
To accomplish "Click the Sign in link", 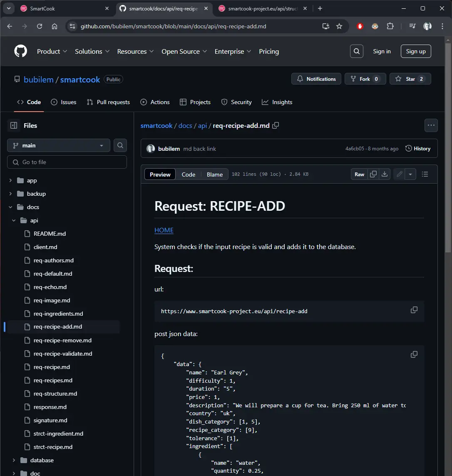I will click(382, 51).
